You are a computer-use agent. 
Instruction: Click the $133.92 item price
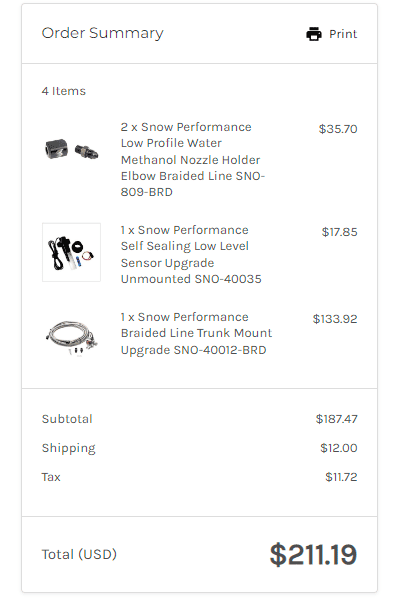335,319
